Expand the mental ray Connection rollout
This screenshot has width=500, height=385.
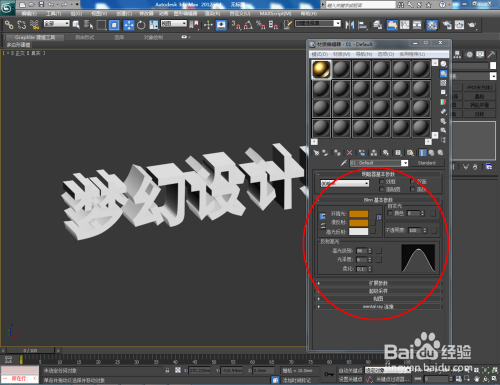point(378,306)
